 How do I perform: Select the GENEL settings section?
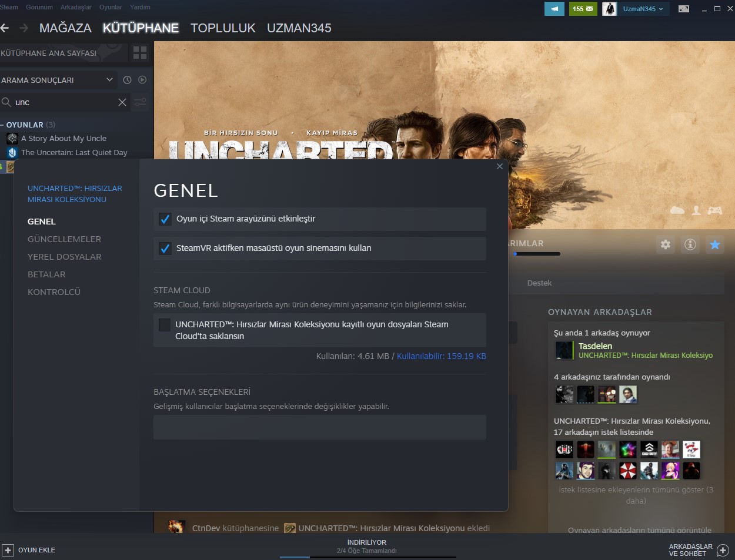tap(42, 222)
